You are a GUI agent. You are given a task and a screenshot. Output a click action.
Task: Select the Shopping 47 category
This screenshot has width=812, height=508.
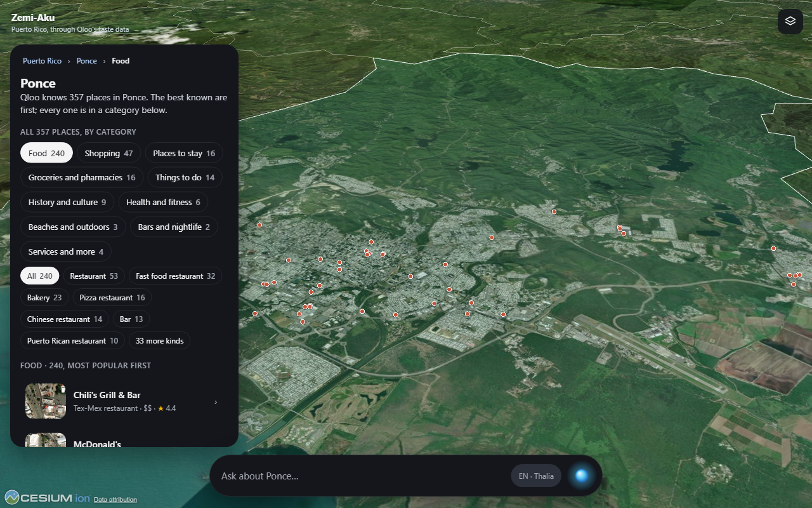pos(108,153)
